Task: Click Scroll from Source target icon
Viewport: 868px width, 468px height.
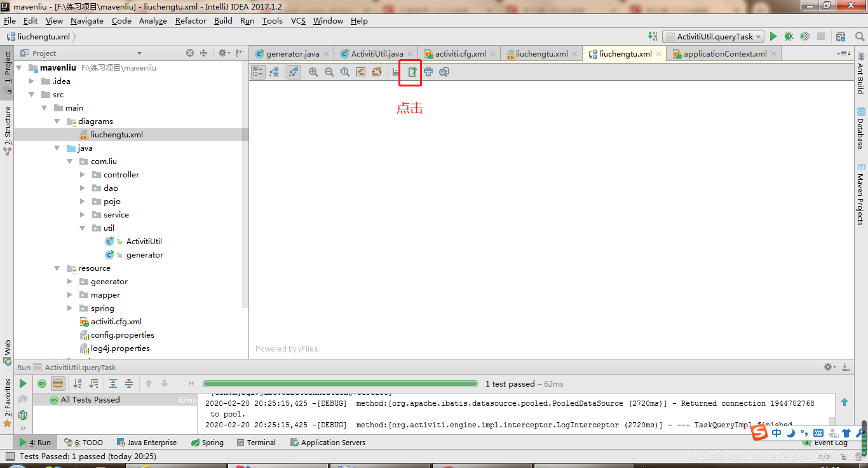Action: pos(190,53)
